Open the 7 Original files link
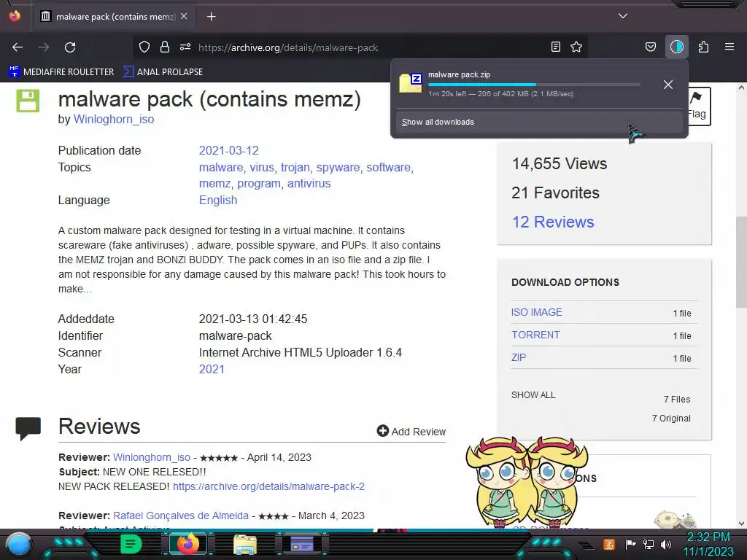This screenshot has height=560, width=747. click(x=671, y=418)
